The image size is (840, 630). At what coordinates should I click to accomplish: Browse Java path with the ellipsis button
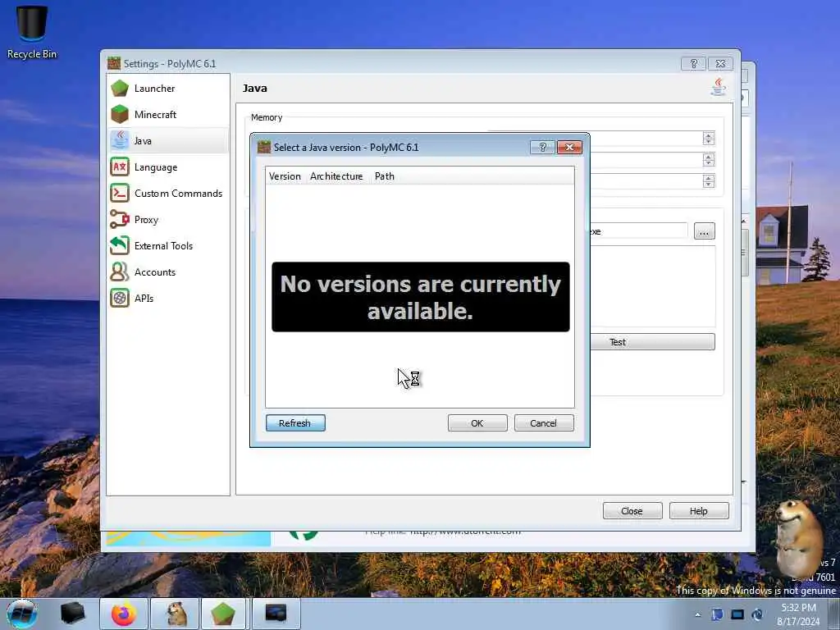coord(704,231)
